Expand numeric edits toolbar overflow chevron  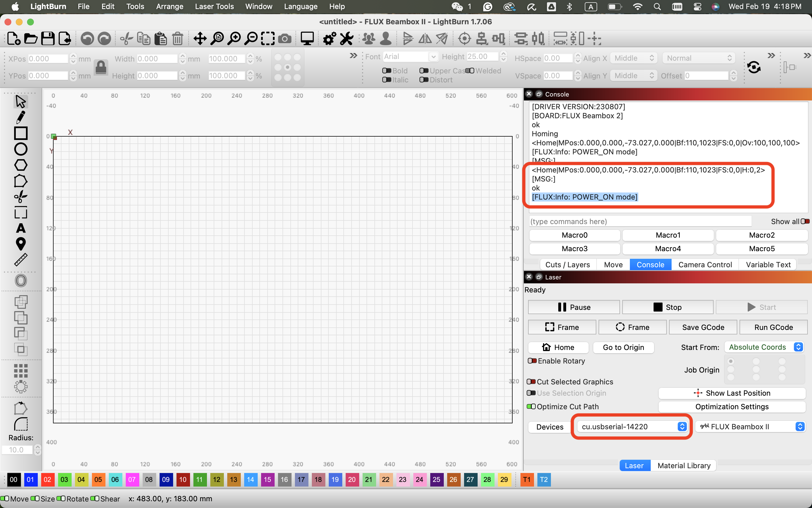pyautogui.click(x=353, y=55)
